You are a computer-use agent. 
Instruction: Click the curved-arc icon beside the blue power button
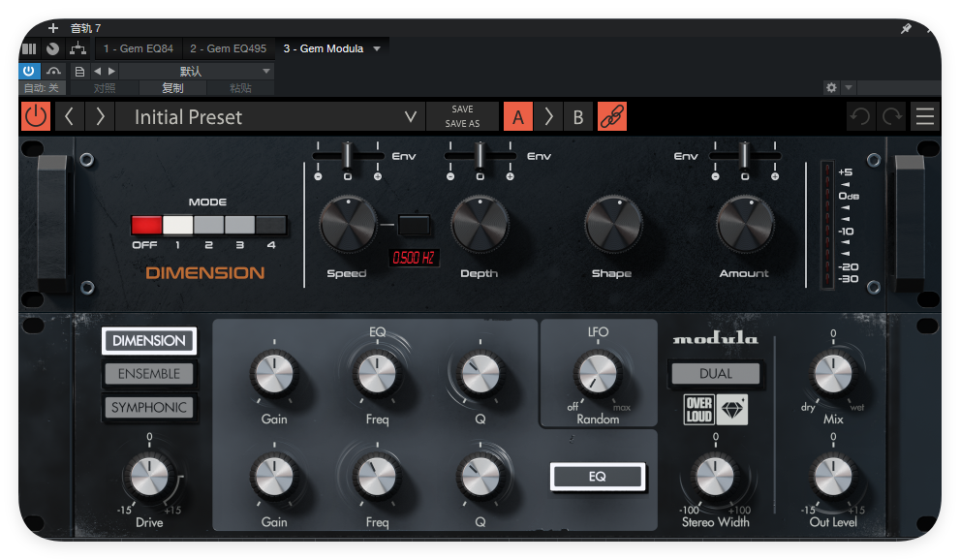pyautogui.click(x=54, y=71)
